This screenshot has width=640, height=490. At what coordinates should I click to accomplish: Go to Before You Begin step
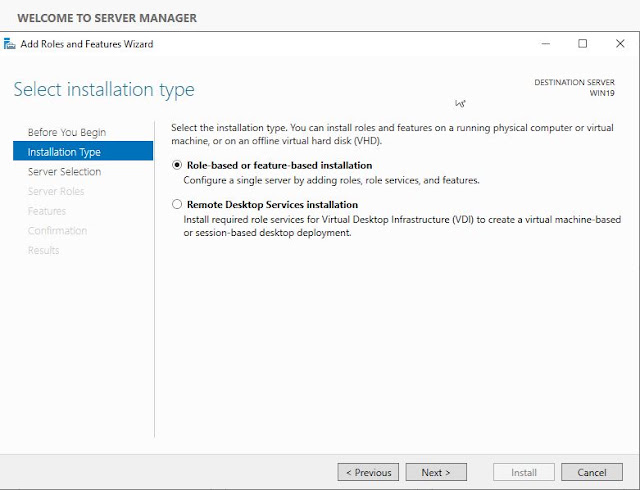click(x=67, y=132)
